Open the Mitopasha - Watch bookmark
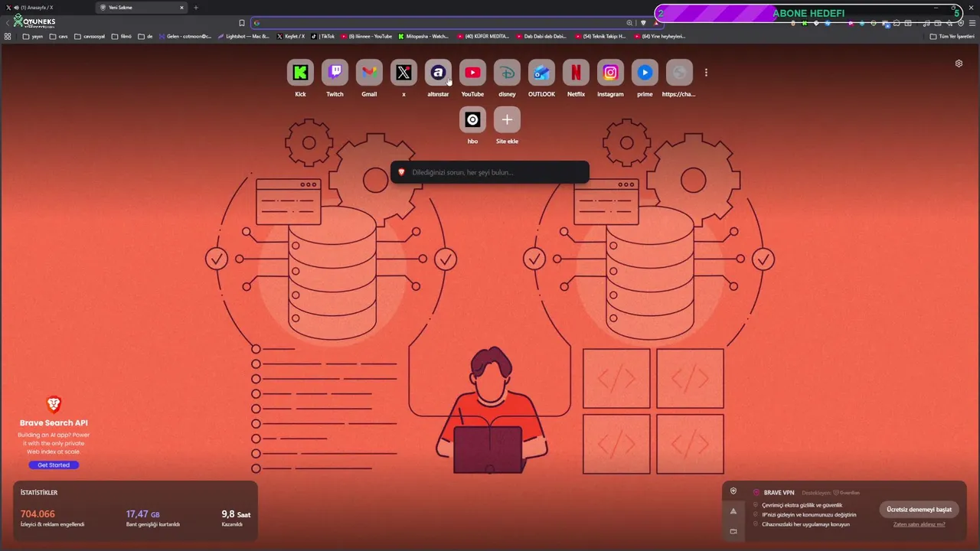Viewport: 980px width, 551px height. 424,36
